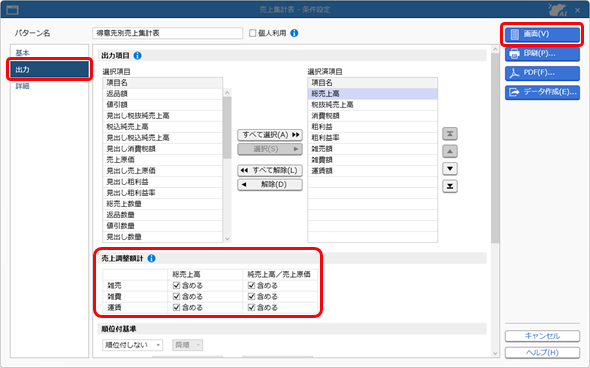The image size is (590, 368).
Task: Toggle the 個人利用 checkbox
Action: point(252,33)
